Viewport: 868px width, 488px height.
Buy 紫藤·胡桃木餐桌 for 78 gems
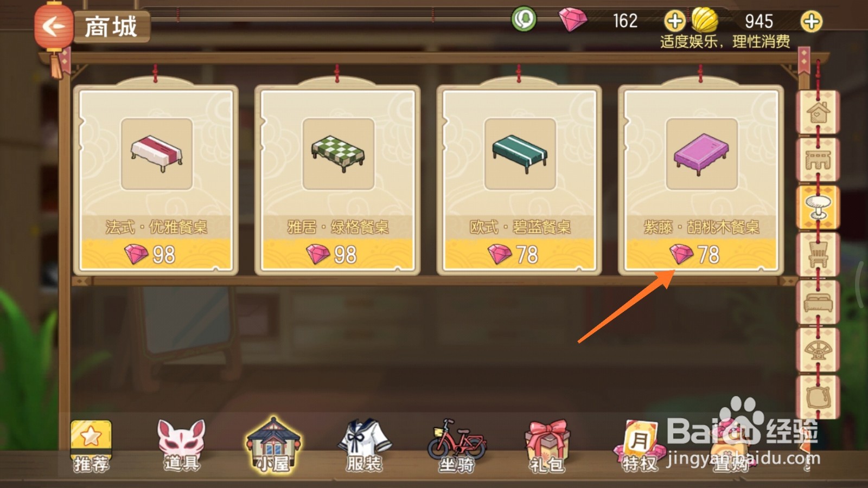click(701, 254)
